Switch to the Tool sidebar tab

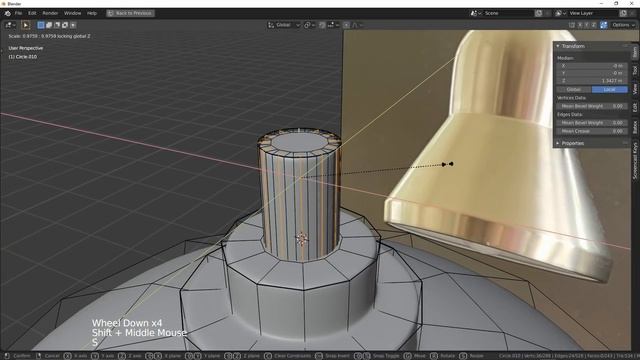[x=635, y=70]
